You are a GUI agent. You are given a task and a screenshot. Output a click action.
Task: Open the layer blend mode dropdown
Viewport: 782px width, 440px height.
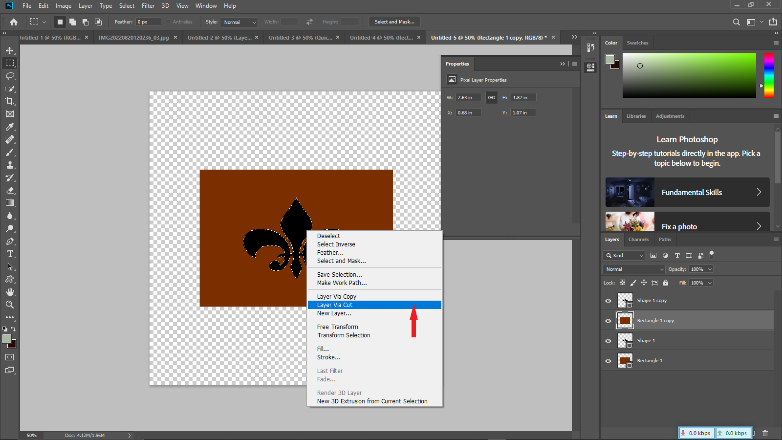(x=634, y=269)
